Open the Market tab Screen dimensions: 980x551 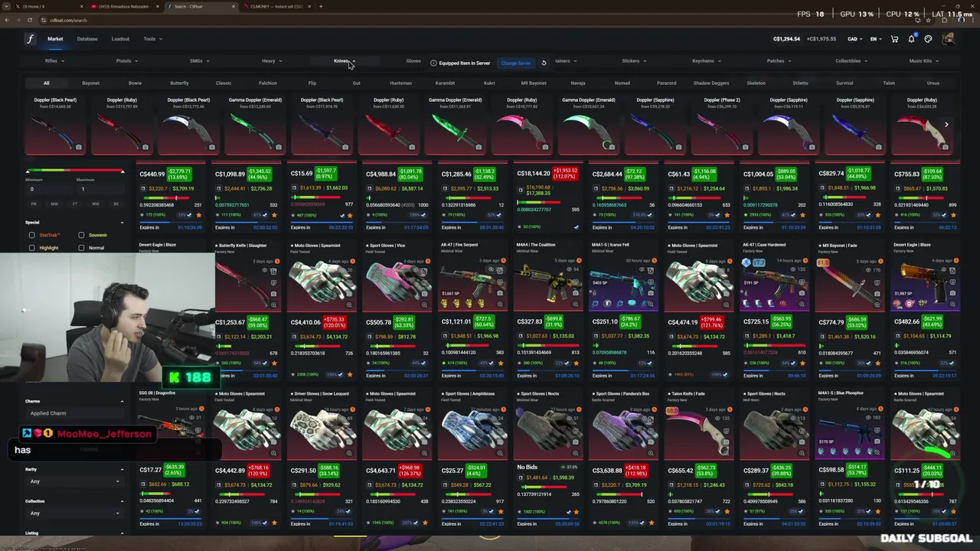tap(55, 39)
